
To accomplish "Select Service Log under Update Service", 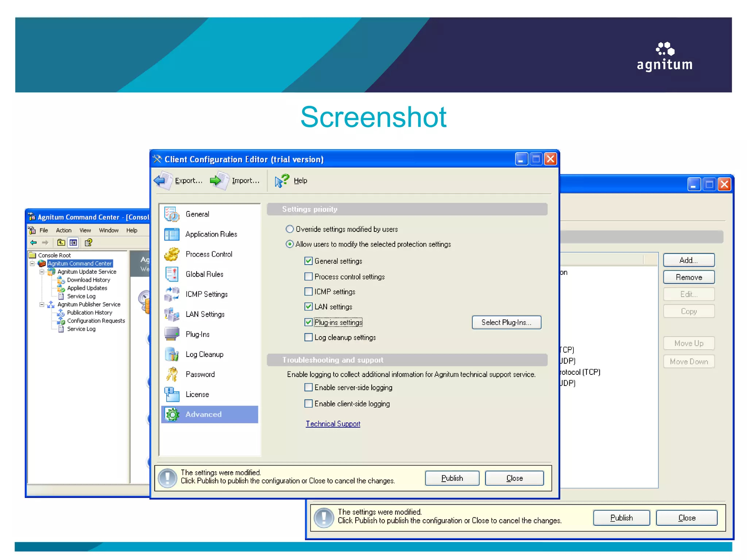I will pyautogui.click(x=81, y=296).
